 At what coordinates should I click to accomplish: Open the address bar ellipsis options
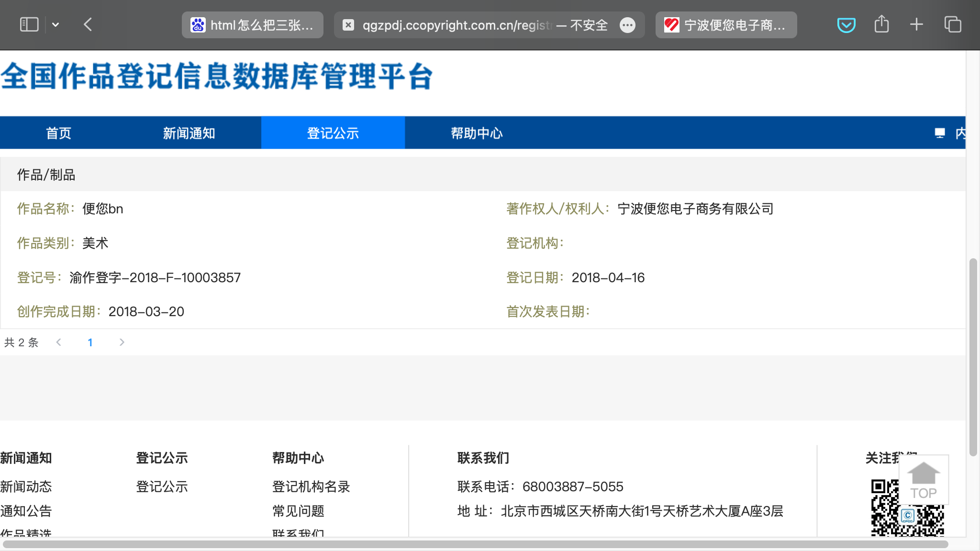[x=627, y=25]
